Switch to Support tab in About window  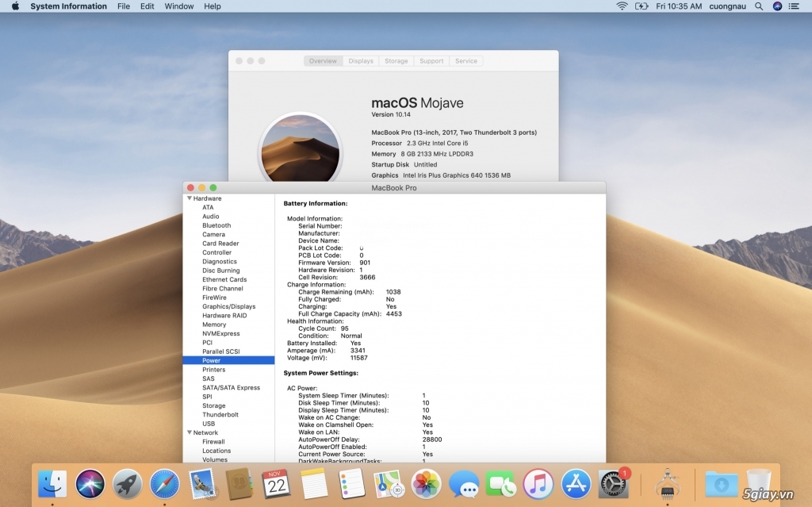[431, 60]
